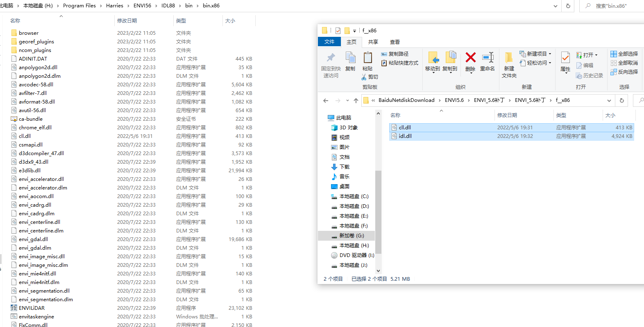Click Program Files breadcrumb
Viewport: 644px width, 327px height.
click(x=79, y=6)
